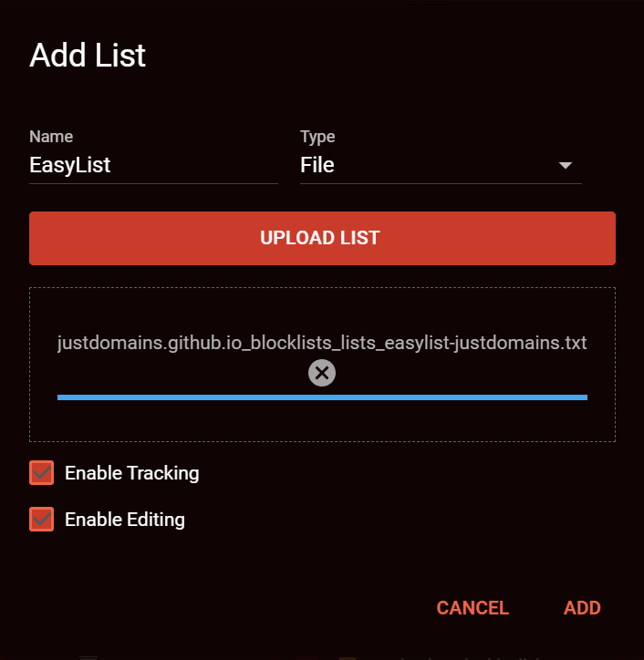Cancel the Add List dialog

tap(473, 608)
